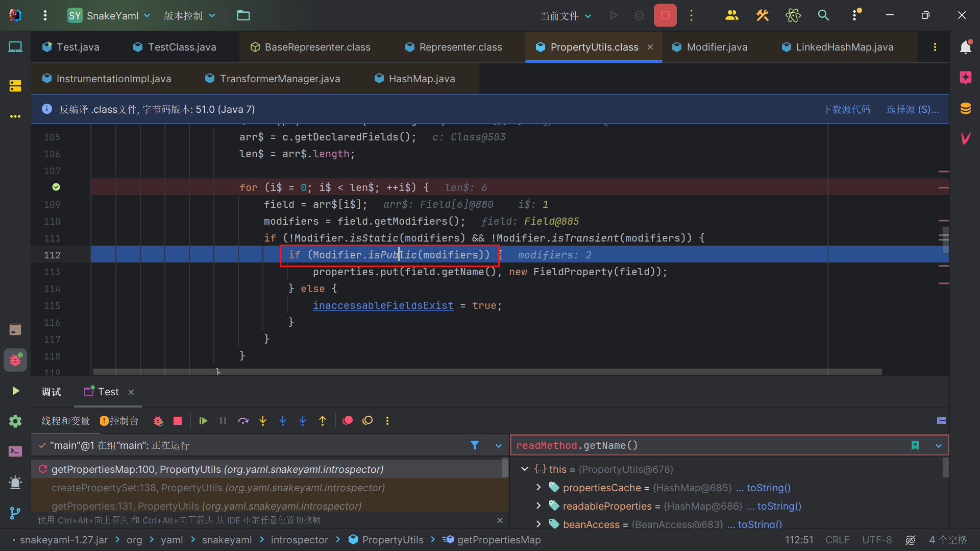Switch to HashMap.java tab
The image size is (980, 551).
pyautogui.click(x=414, y=79)
